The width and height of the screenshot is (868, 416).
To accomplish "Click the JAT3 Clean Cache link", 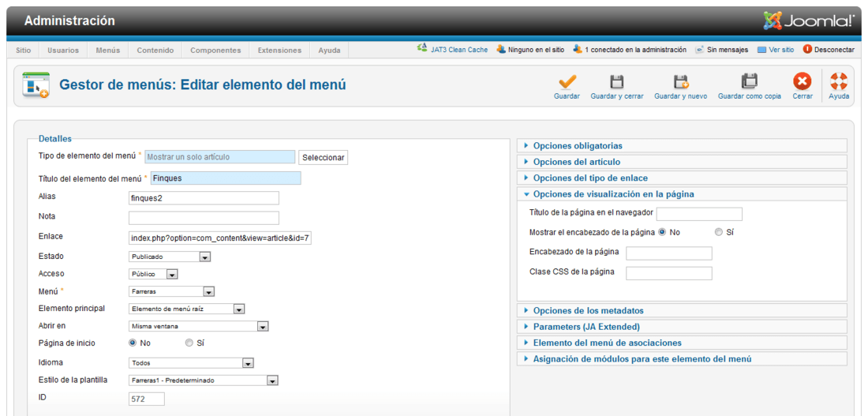I will tap(459, 50).
